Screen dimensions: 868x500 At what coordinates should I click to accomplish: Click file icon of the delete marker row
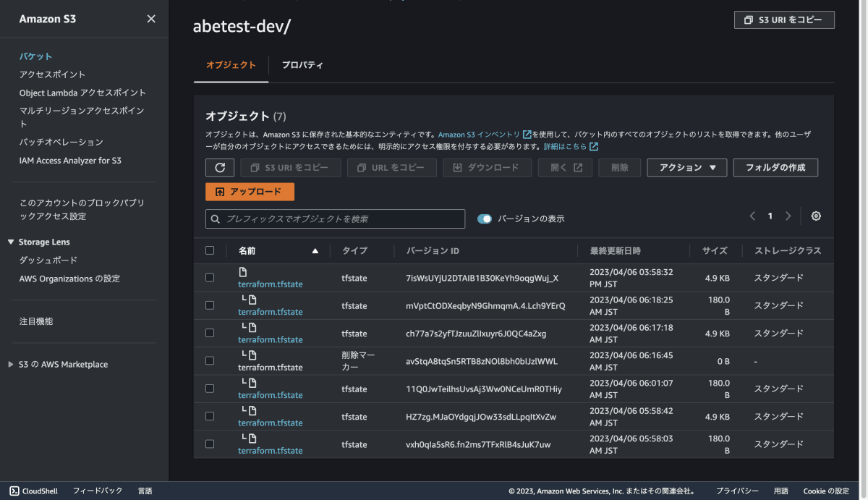[252, 355]
